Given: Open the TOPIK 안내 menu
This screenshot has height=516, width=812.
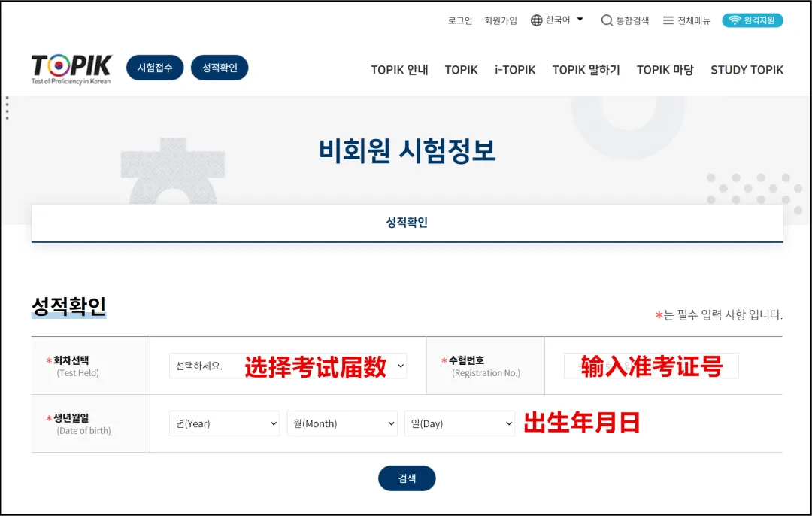Looking at the screenshot, I should [399, 70].
